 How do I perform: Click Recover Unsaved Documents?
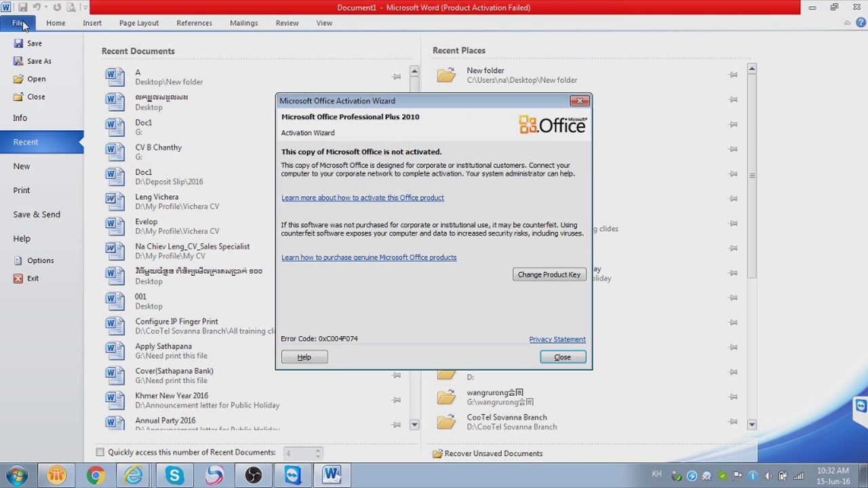click(x=488, y=453)
